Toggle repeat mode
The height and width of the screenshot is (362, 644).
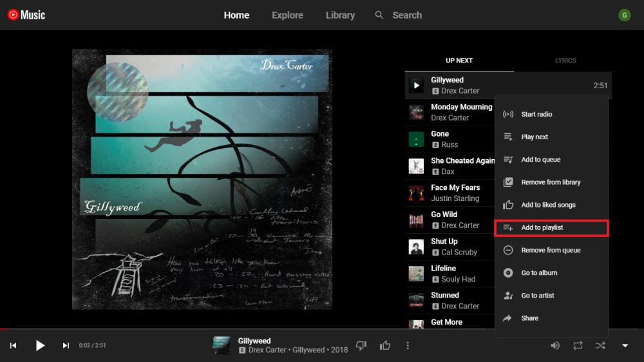[578, 346]
